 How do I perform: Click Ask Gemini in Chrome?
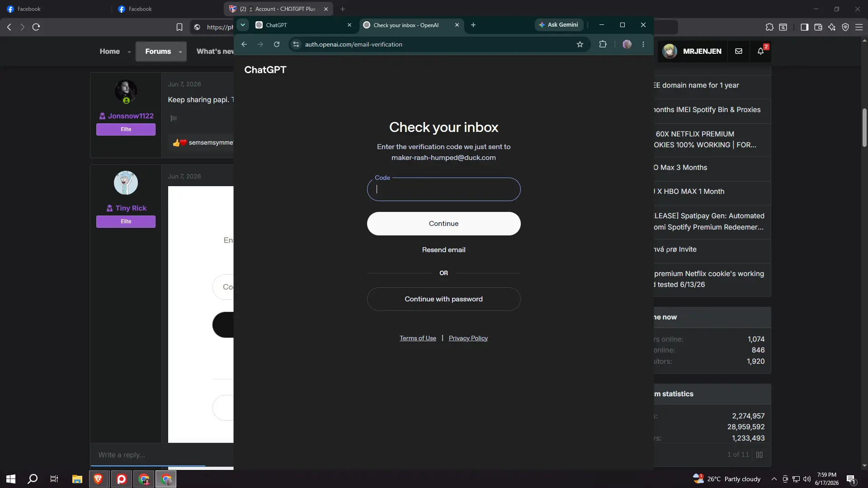pyautogui.click(x=559, y=25)
